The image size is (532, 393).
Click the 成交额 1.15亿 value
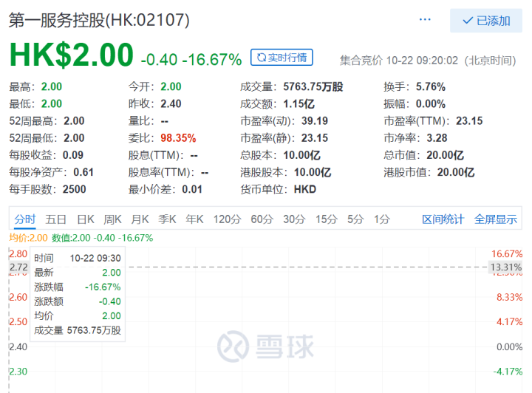299,103
